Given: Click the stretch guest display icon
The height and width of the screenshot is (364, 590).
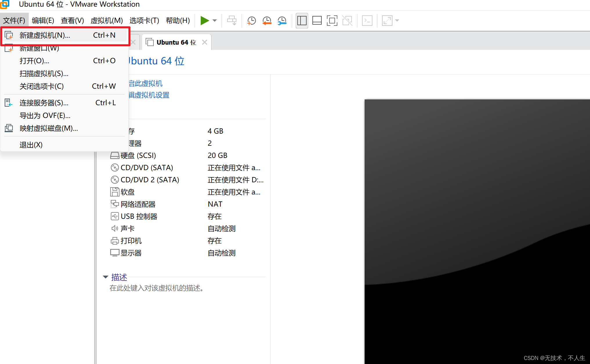Looking at the screenshot, I should pyautogui.click(x=387, y=21).
